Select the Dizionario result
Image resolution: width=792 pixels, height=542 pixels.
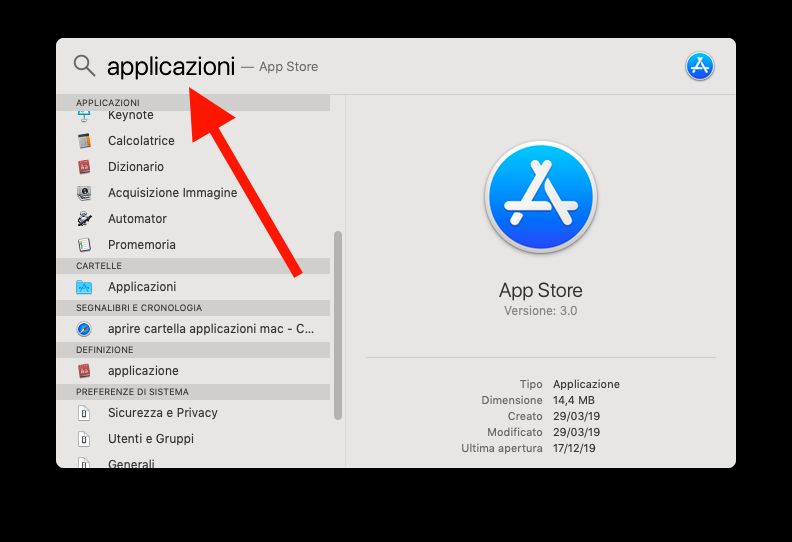coord(193,167)
